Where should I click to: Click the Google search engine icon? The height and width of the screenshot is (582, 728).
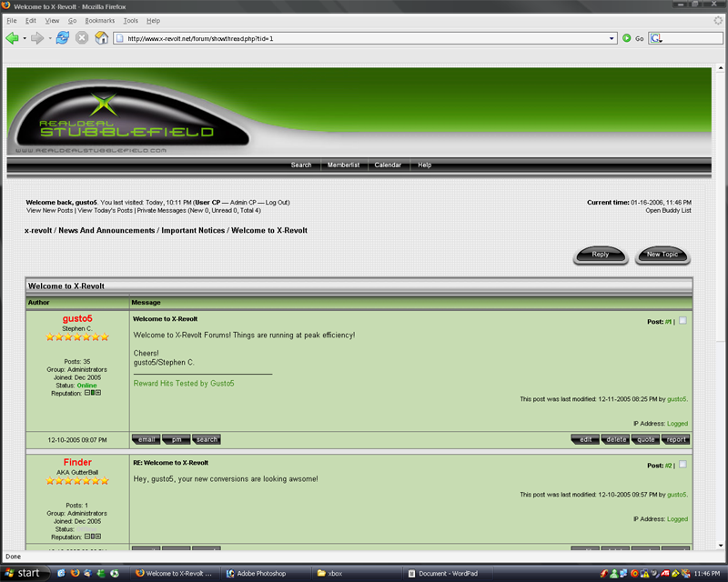tap(655, 38)
